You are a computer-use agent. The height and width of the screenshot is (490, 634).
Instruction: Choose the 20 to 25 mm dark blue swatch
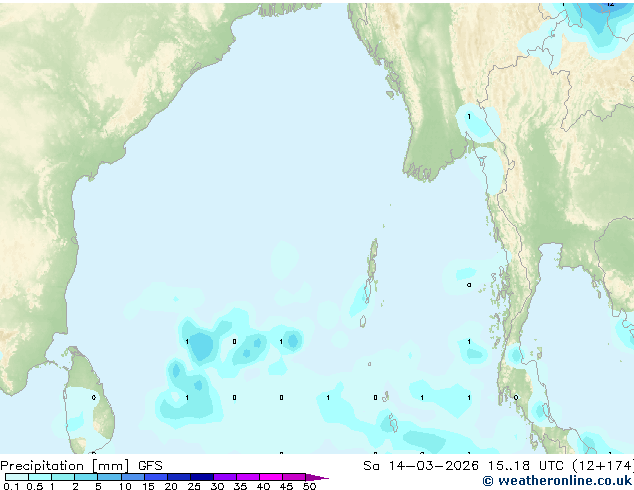pyautogui.click(x=178, y=477)
